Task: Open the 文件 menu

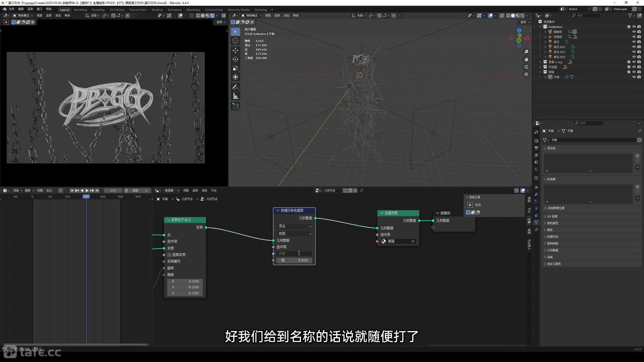Action: (11, 9)
